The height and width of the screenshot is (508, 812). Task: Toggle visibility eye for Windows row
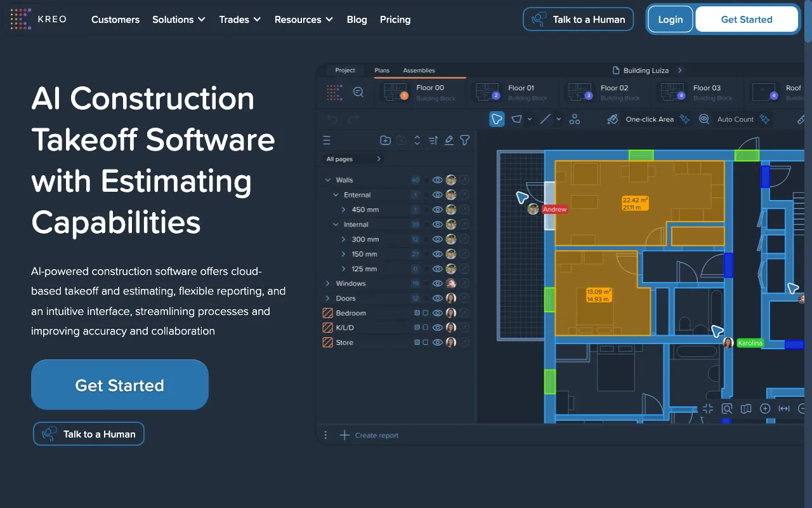[x=437, y=283]
